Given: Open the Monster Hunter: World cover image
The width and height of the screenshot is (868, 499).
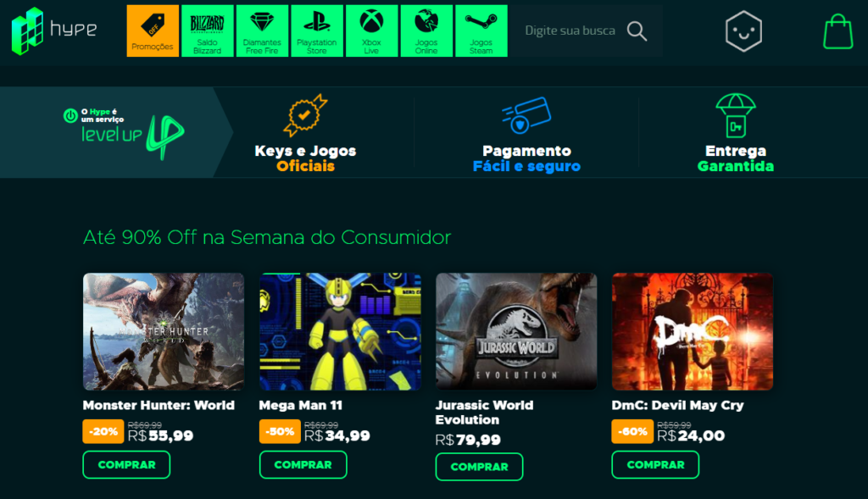Looking at the screenshot, I should pos(164,331).
